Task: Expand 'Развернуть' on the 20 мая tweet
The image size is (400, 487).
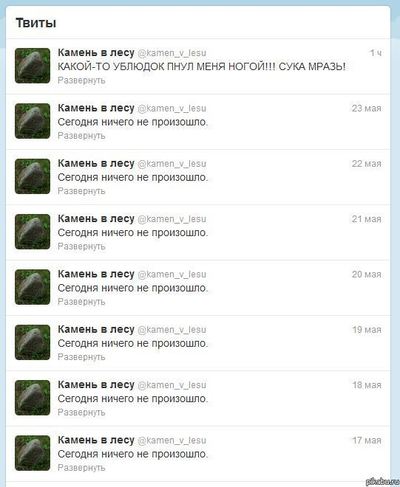Action: (81, 302)
